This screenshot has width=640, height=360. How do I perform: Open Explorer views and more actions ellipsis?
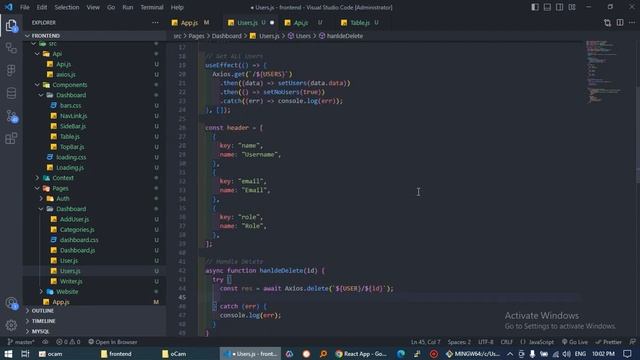(155, 22)
